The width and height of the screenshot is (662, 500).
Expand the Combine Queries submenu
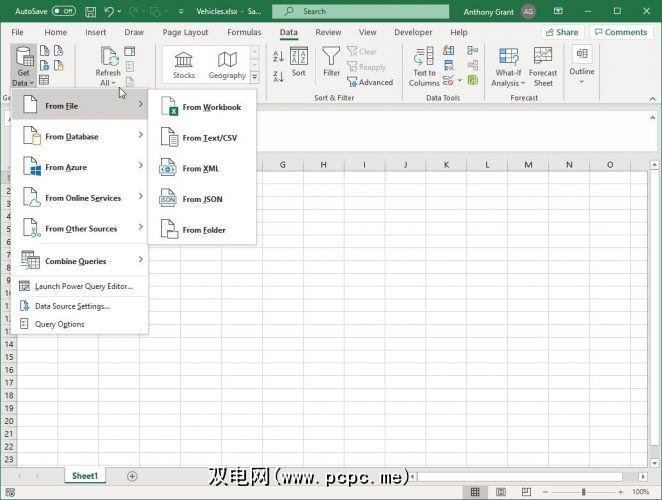80,261
